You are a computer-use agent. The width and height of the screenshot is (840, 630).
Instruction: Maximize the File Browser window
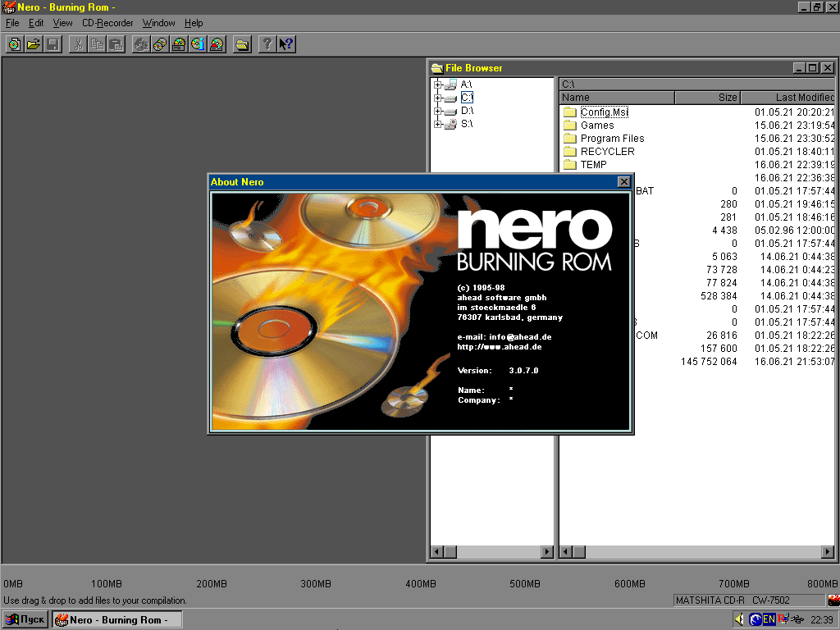coord(812,68)
